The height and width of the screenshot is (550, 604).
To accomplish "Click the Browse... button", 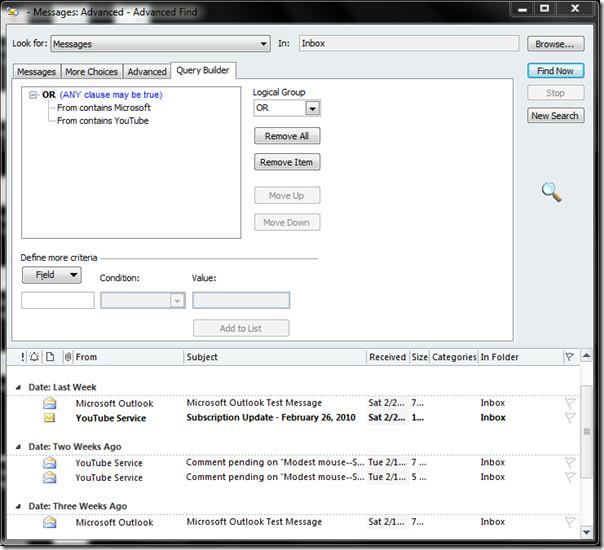I will coord(555,44).
